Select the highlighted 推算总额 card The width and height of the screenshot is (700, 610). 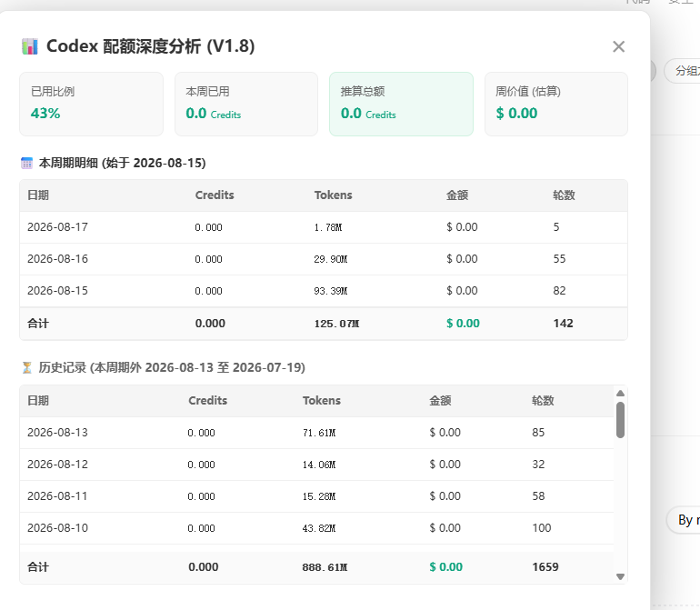click(x=401, y=104)
